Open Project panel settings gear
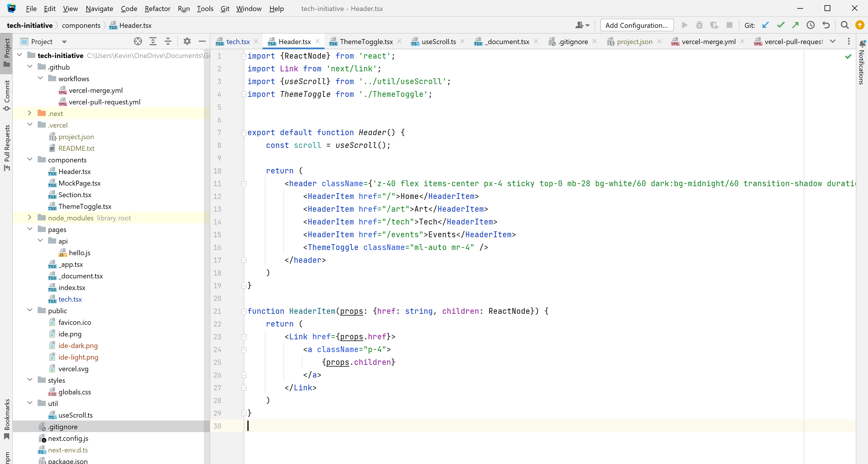Image resolution: width=868 pixels, height=464 pixels. (x=187, y=41)
